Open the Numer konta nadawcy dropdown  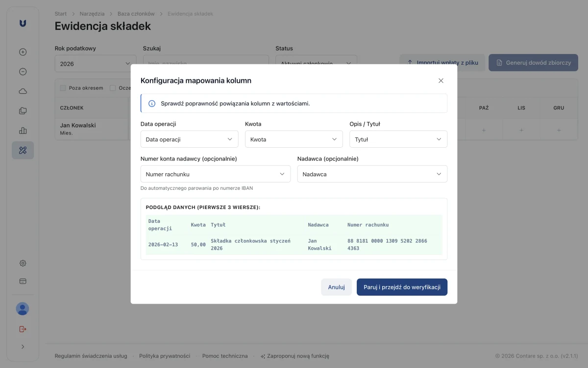(x=216, y=174)
